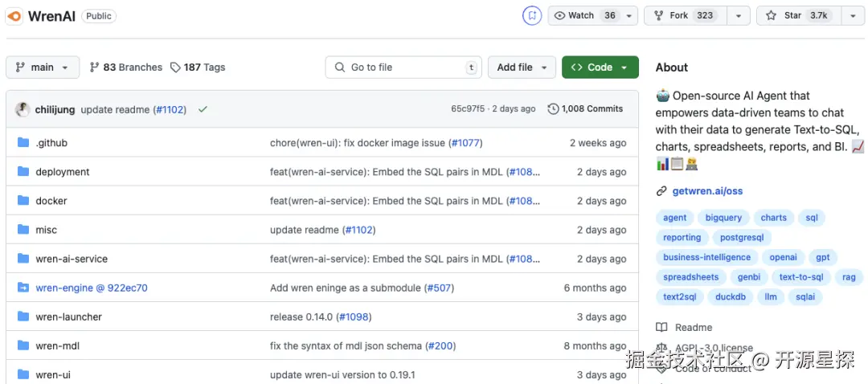Select the reporting topic tag

[682, 237]
